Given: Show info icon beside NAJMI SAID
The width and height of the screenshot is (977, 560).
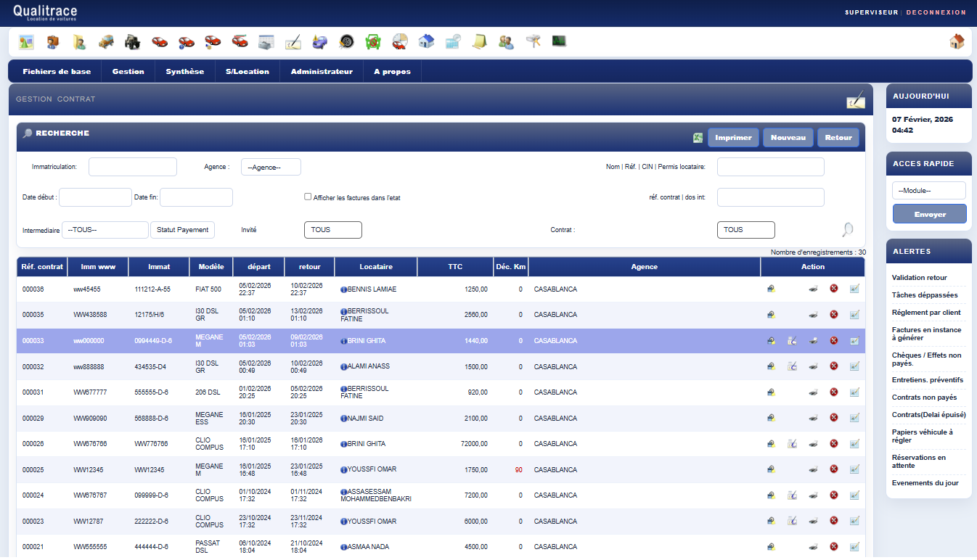Looking at the screenshot, I should [x=344, y=419].
